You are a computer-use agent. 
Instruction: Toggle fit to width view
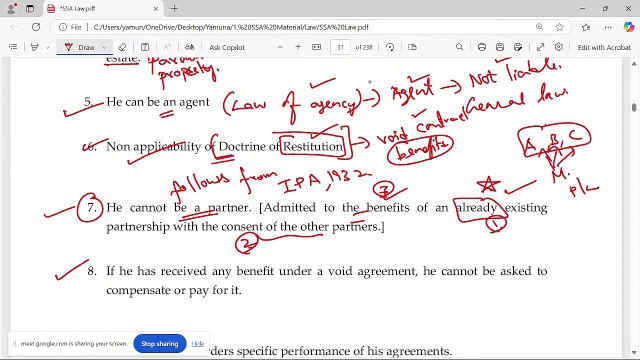pos(316,47)
